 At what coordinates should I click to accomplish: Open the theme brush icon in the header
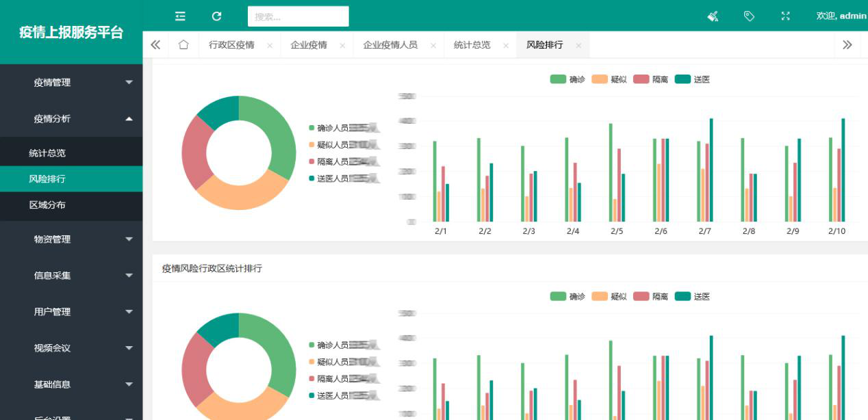(713, 16)
